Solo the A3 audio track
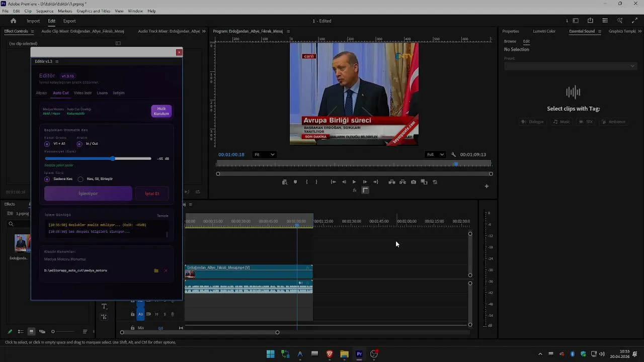Image resolution: width=644 pixels, height=362 pixels. point(165,314)
